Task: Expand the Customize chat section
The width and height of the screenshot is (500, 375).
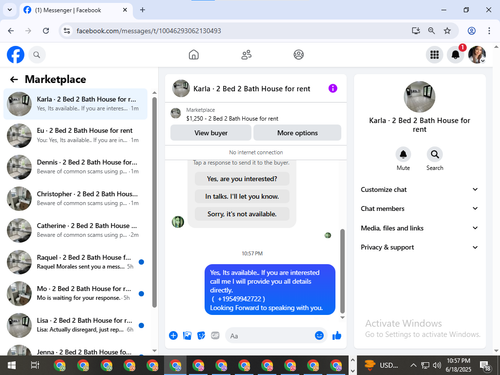Action: coord(419,189)
